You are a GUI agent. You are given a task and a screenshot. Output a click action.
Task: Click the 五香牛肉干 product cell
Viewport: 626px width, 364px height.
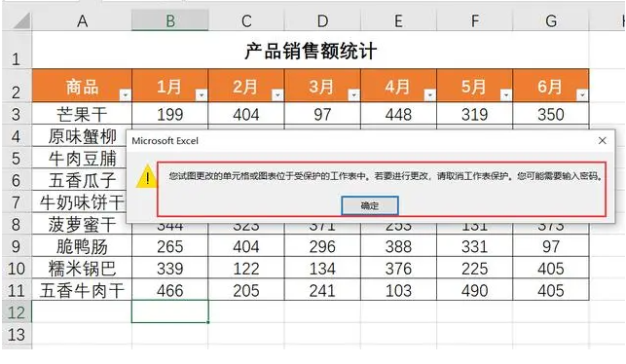tap(82, 290)
